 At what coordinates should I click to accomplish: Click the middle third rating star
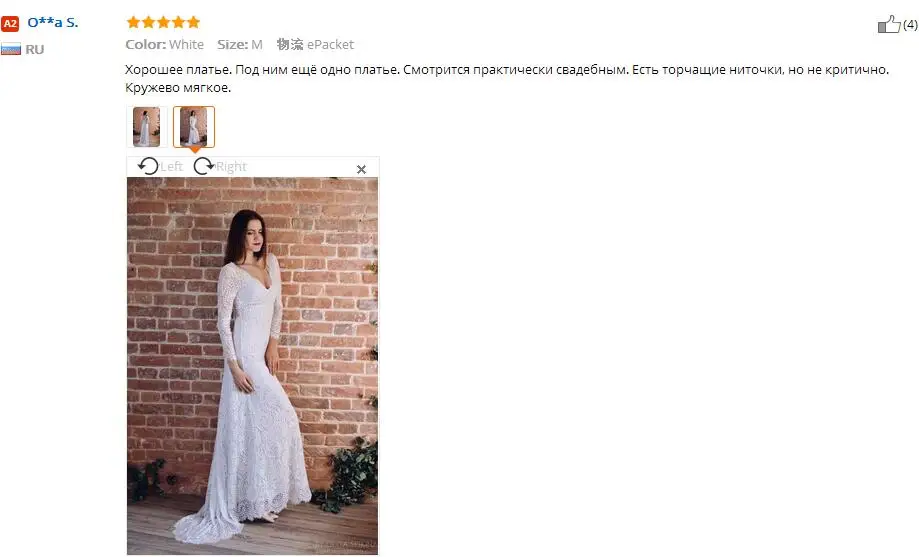tap(164, 22)
